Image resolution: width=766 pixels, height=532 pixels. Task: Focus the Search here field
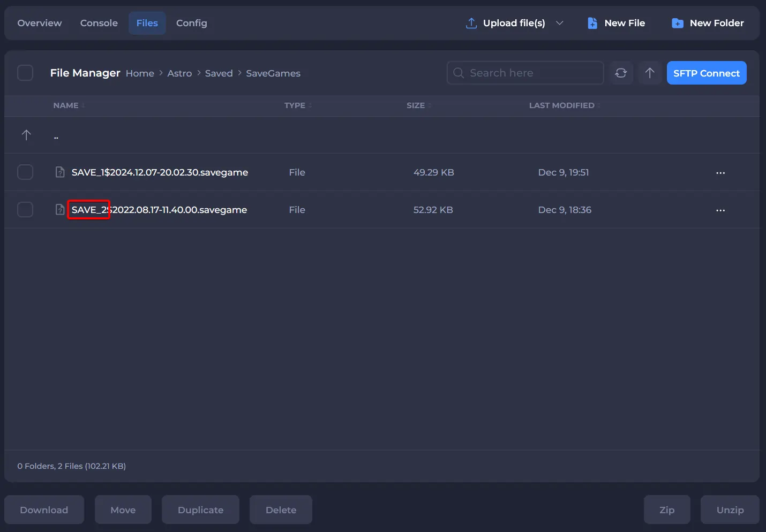(x=525, y=73)
